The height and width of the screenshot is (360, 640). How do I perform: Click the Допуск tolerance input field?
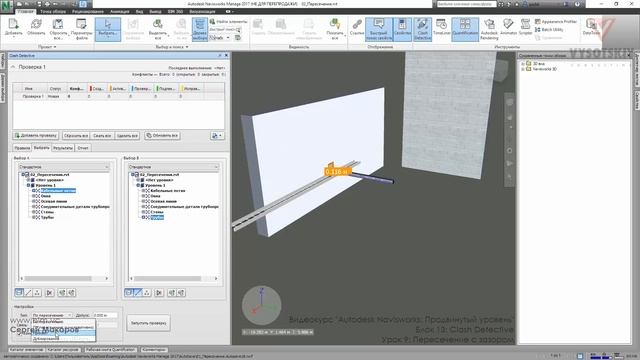coord(105,316)
